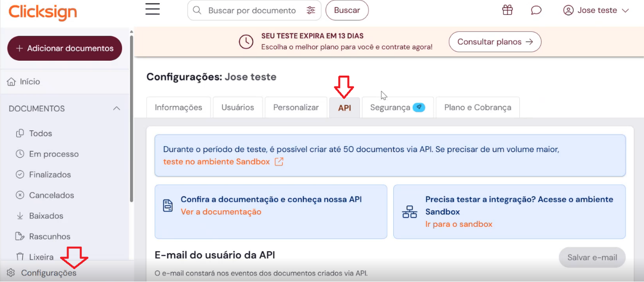Open the Personalizar tab
644x282 pixels.
pos(296,107)
